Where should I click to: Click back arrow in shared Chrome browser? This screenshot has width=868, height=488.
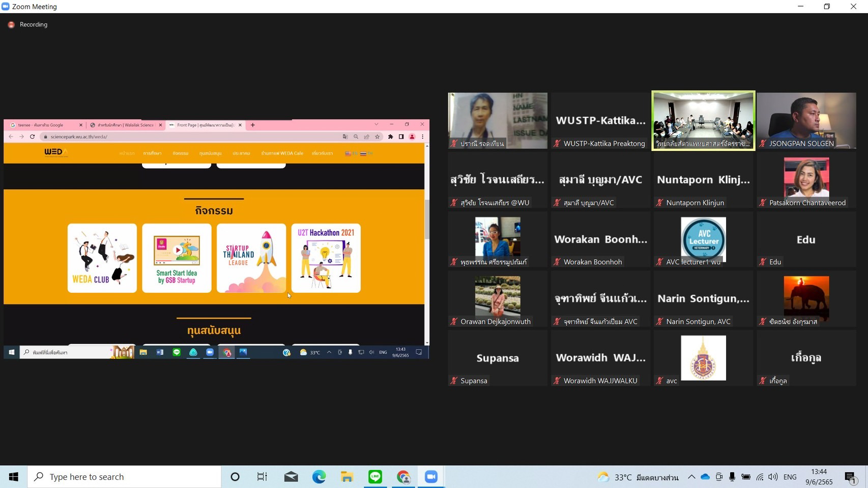tap(11, 137)
